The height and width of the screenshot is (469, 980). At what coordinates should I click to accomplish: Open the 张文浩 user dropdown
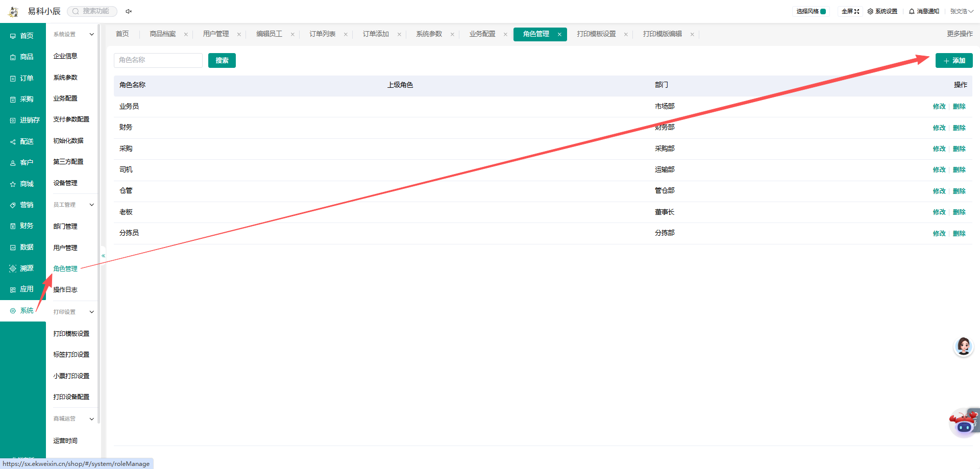click(x=962, y=11)
